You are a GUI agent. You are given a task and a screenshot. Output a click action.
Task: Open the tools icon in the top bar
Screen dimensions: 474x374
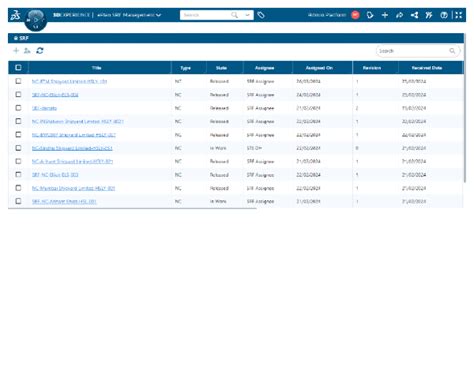429,15
